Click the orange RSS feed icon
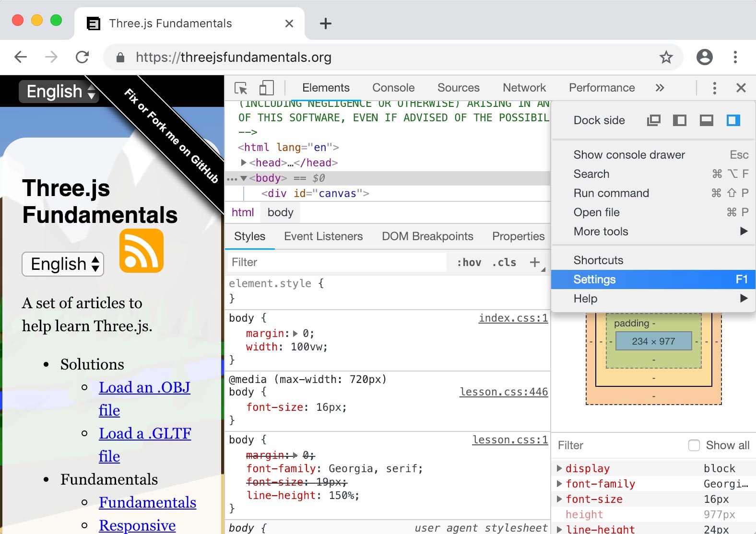 [142, 251]
